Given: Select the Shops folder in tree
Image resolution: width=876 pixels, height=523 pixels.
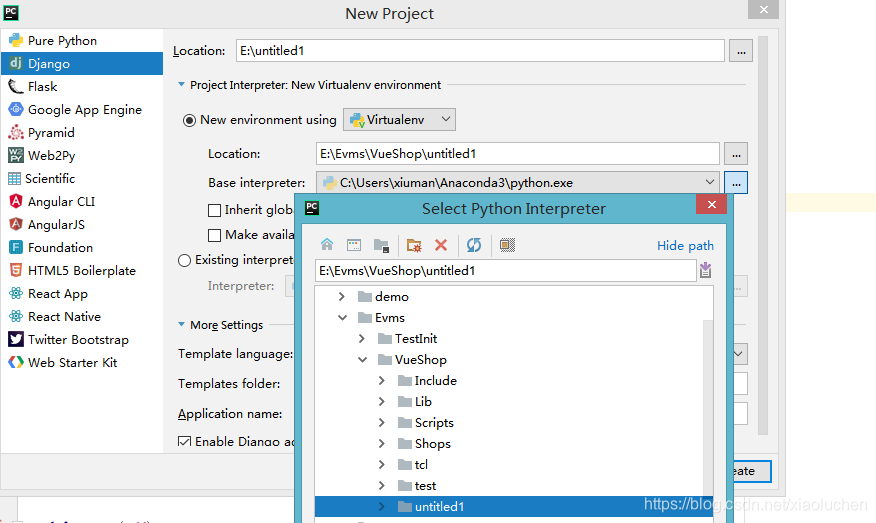Looking at the screenshot, I should click(x=432, y=444).
